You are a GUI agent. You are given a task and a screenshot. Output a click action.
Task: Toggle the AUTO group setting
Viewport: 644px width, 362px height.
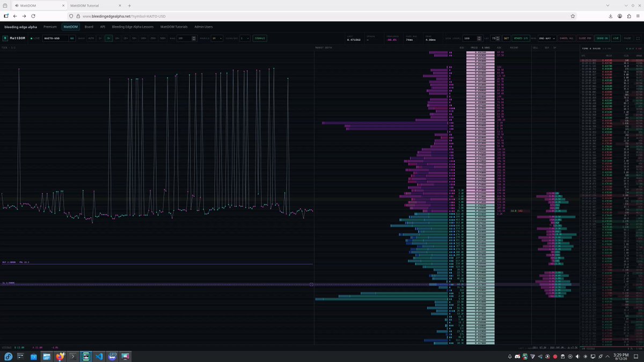tap(91, 38)
